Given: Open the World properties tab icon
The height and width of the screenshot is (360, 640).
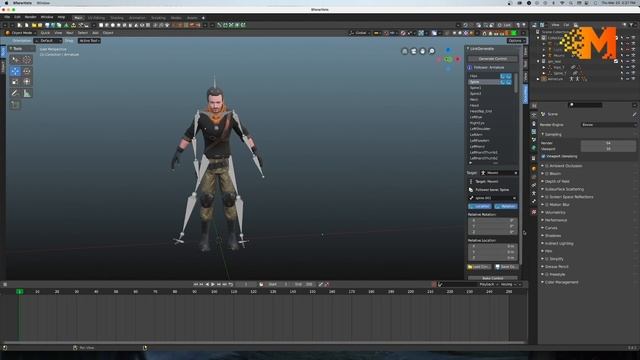Looking at the screenshot, I should tap(534, 148).
